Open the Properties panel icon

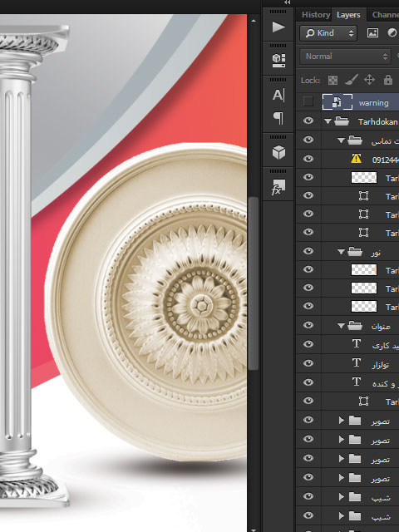point(278,61)
